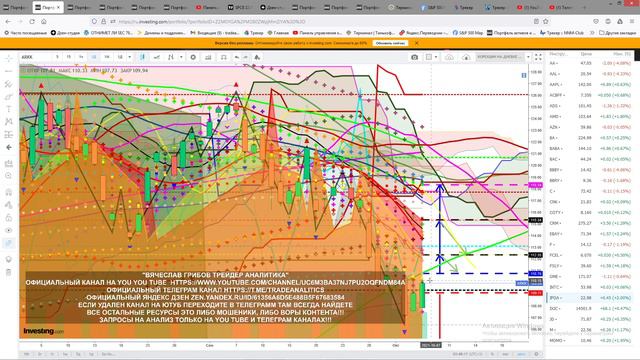Select the 1-week chart interval

pyautogui.click(x=107, y=57)
